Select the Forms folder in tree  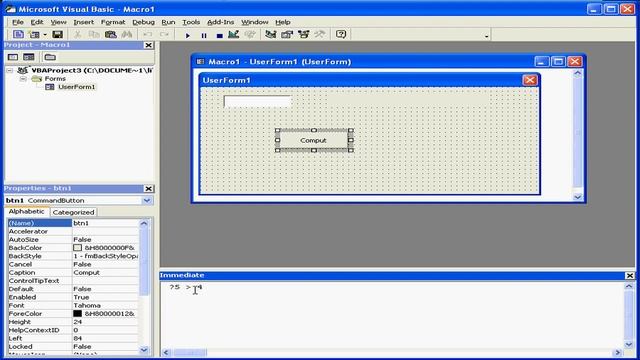[55, 78]
